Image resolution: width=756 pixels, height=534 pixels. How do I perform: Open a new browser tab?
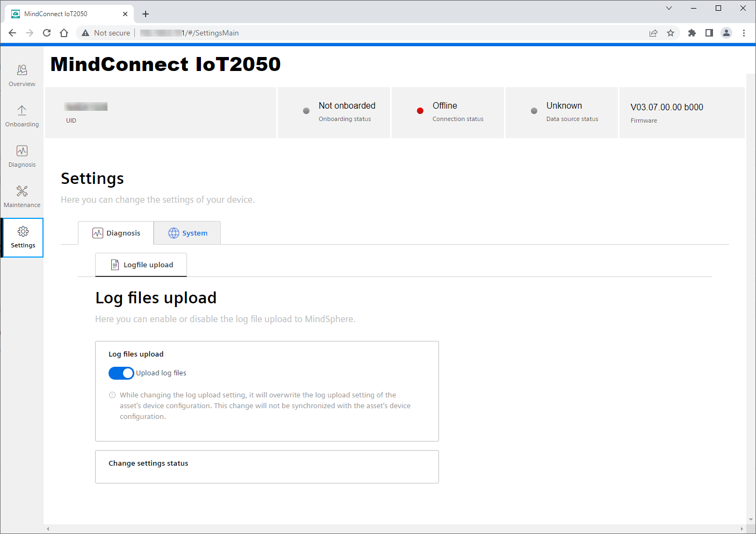pos(146,14)
